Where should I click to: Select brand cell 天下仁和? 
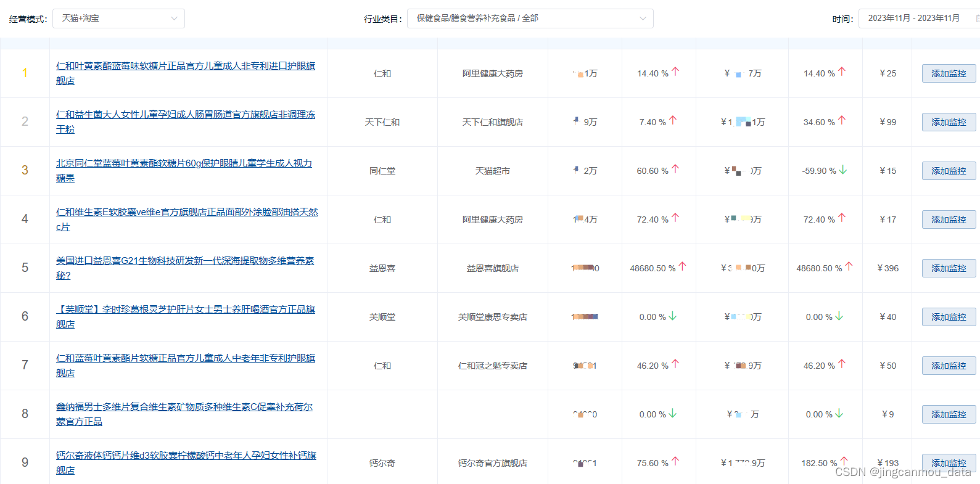click(x=382, y=122)
